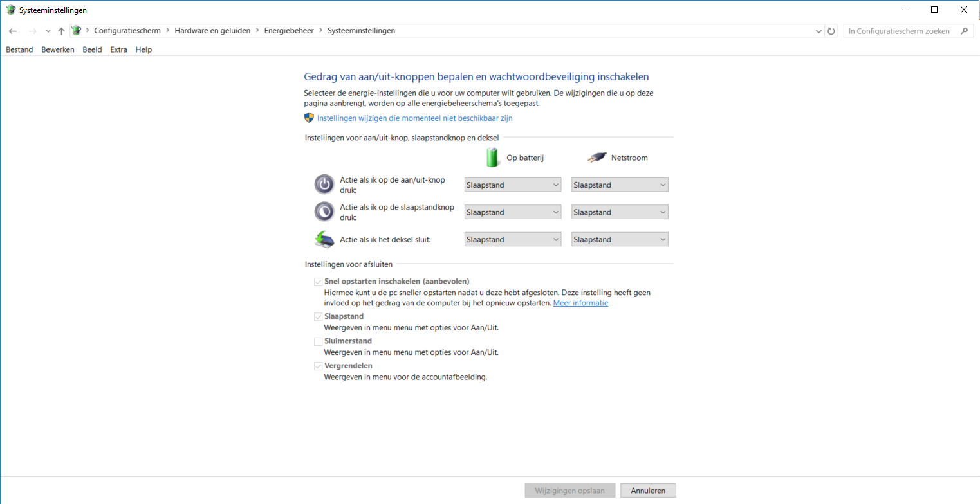Open the Bewerken menu
The width and height of the screenshot is (980, 504).
point(58,50)
